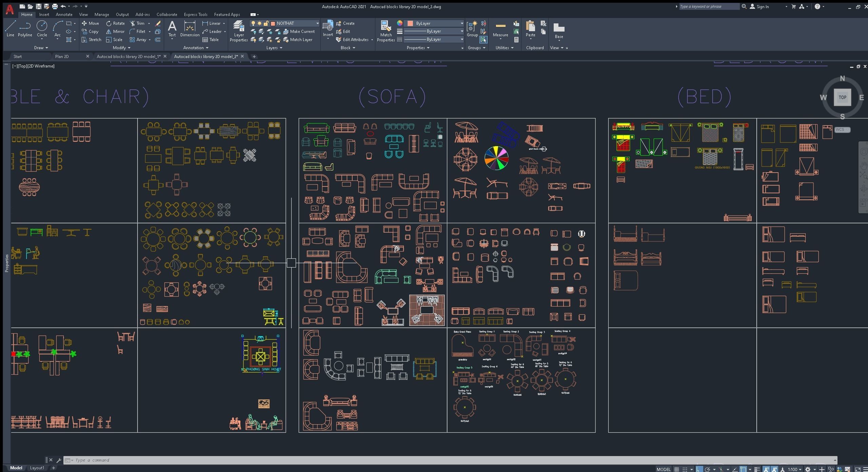
Task: Toggle the layer lock in Layers panel
Action: pos(267,23)
